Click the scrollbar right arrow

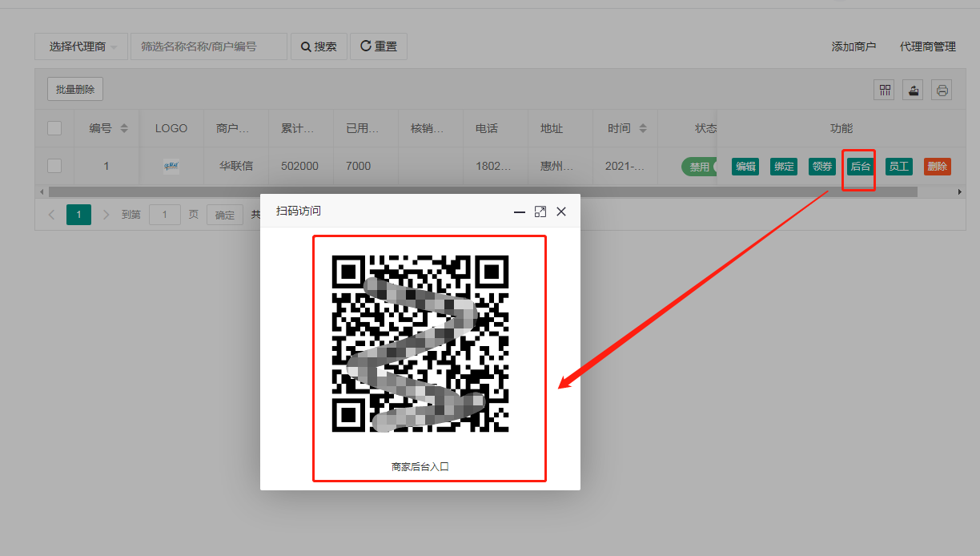[x=960, y=192]
